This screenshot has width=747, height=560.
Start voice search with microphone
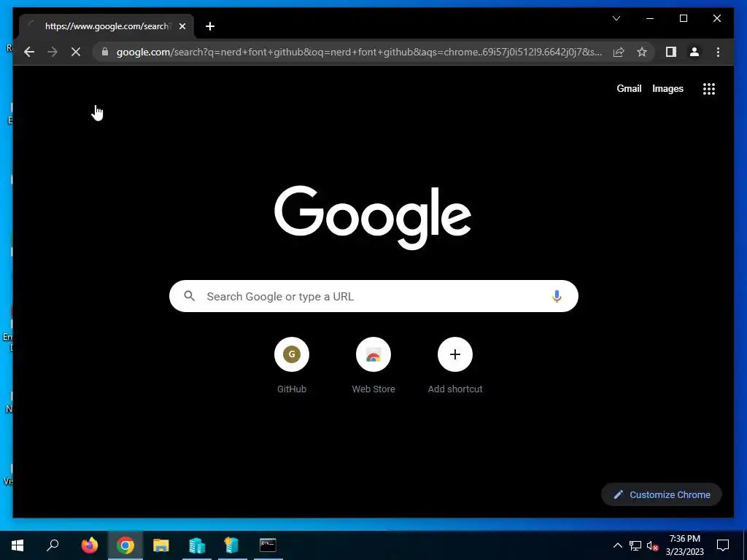(x=557, y=296)
